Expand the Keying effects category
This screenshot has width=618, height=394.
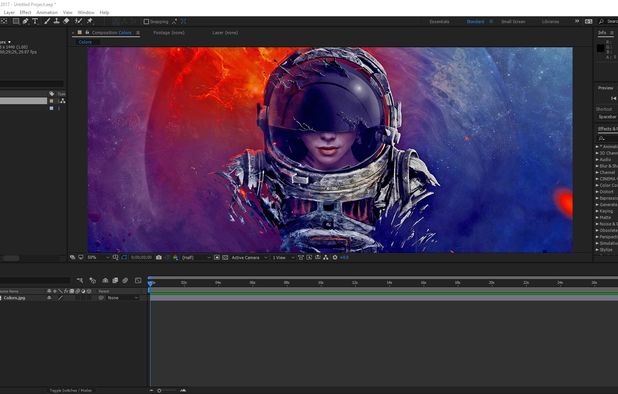point(598,211)
